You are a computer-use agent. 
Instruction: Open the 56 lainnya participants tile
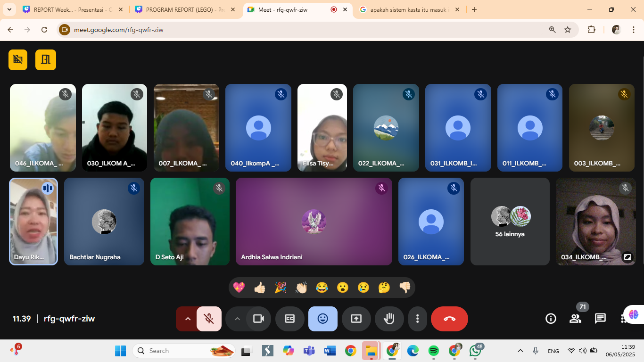[510, 222]
